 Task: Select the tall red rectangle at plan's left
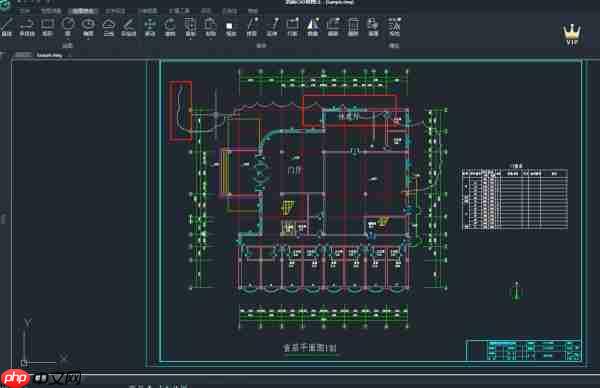coord(180,111)
